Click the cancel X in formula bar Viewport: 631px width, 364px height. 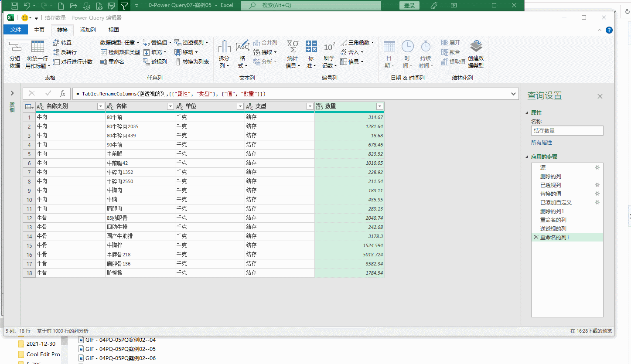coord(31,93)
